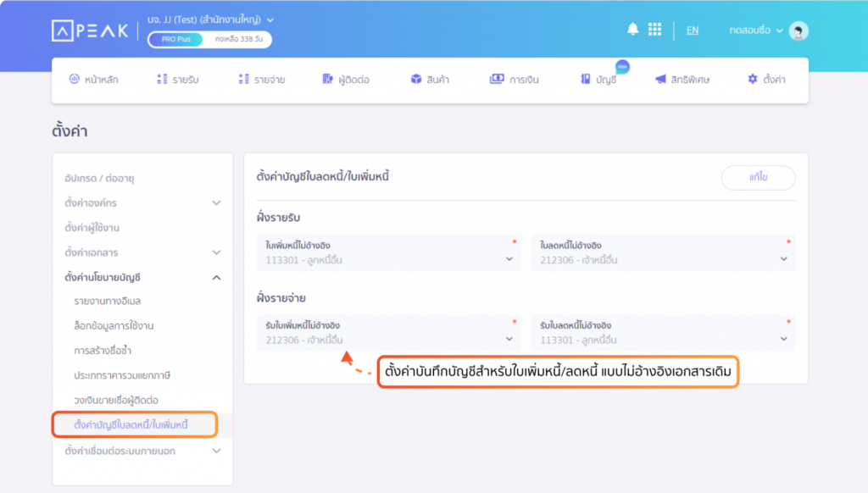Click the user avatar picture
Image resolution: width=868 pixels, height=493 pixels.
[798, 31]
